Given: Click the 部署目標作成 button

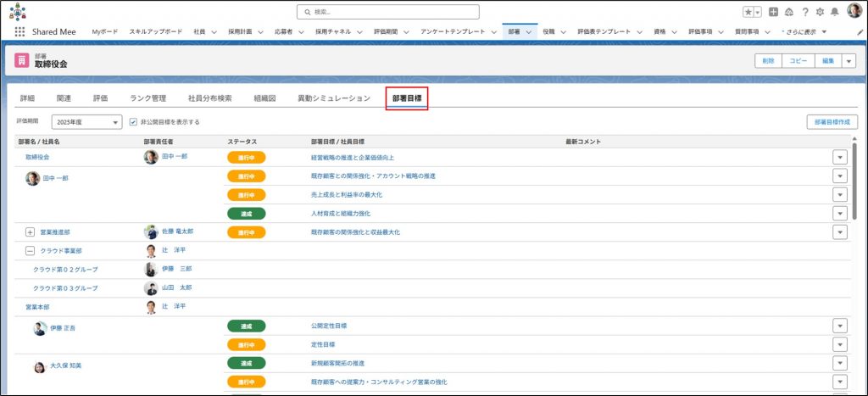Looking at the screenshot, I should (831, 122).
